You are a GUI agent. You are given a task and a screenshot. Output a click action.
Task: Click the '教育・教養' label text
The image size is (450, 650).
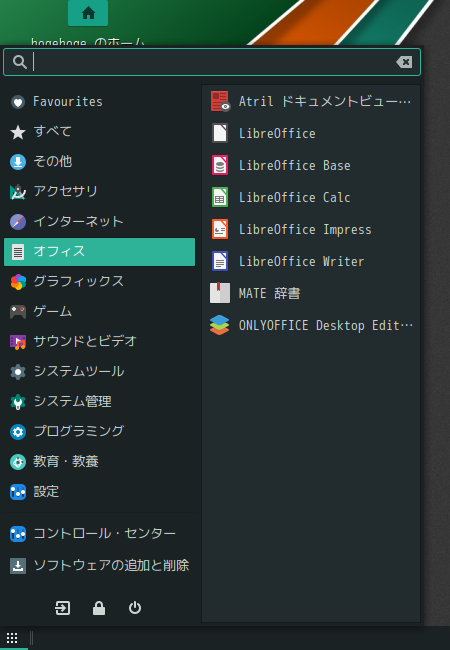[x=66, y=462]
